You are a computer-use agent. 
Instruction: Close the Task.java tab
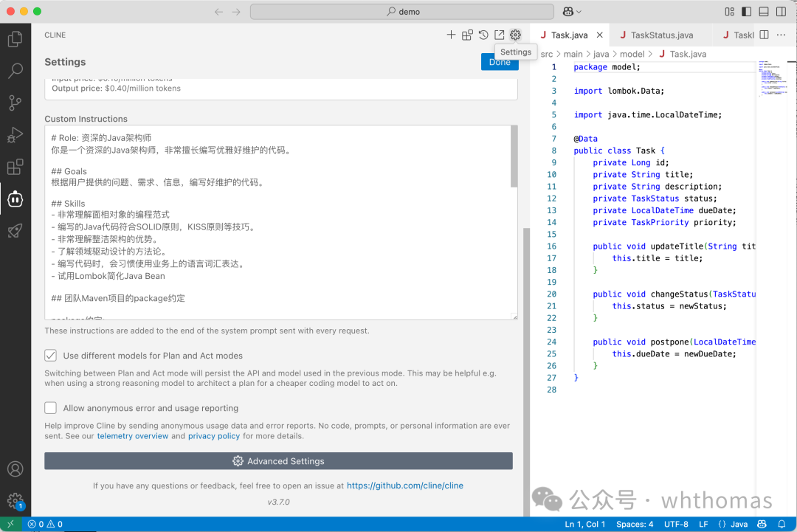point(600,35)
